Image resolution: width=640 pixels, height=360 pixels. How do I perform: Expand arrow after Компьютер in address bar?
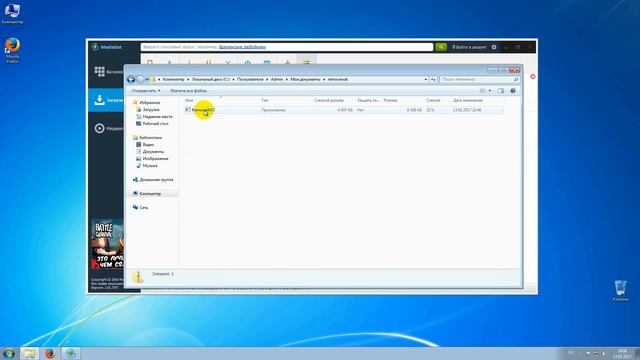coord(188,79)
